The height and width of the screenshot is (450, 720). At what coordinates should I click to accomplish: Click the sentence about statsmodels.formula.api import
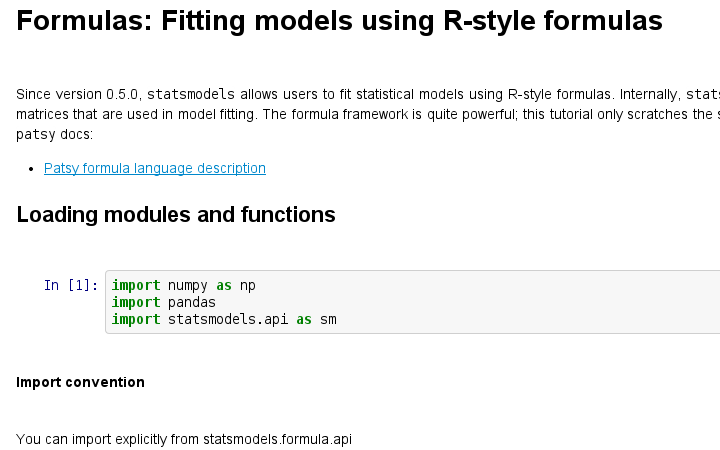(185, 438)
